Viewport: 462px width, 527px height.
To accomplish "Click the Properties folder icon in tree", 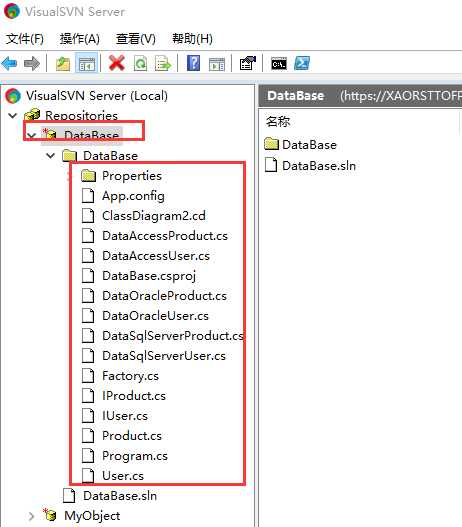I will click(89, 176).
